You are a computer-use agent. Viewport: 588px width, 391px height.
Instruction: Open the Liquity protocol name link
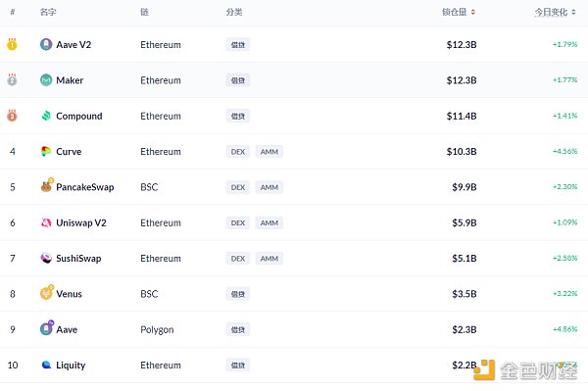click(71, 366)
